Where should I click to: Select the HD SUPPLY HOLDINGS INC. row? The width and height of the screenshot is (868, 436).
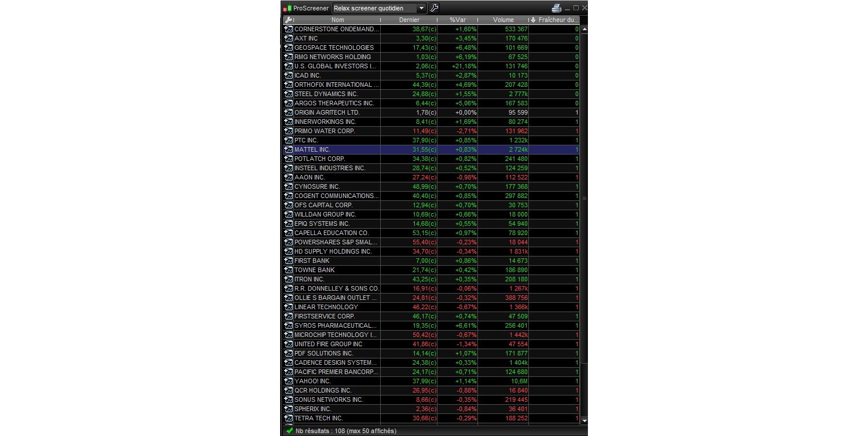(x=432, y=251)
